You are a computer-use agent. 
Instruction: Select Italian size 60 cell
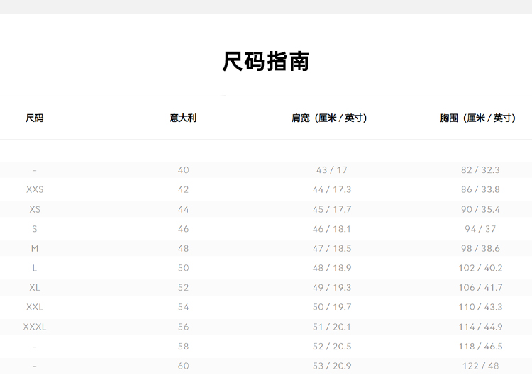tap(183, 366)
